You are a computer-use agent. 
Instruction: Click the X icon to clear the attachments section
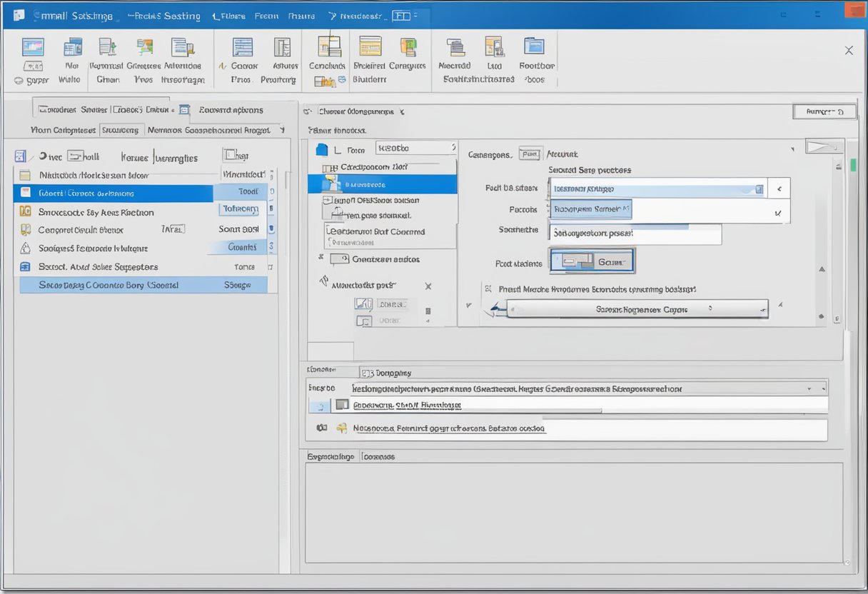428,286
